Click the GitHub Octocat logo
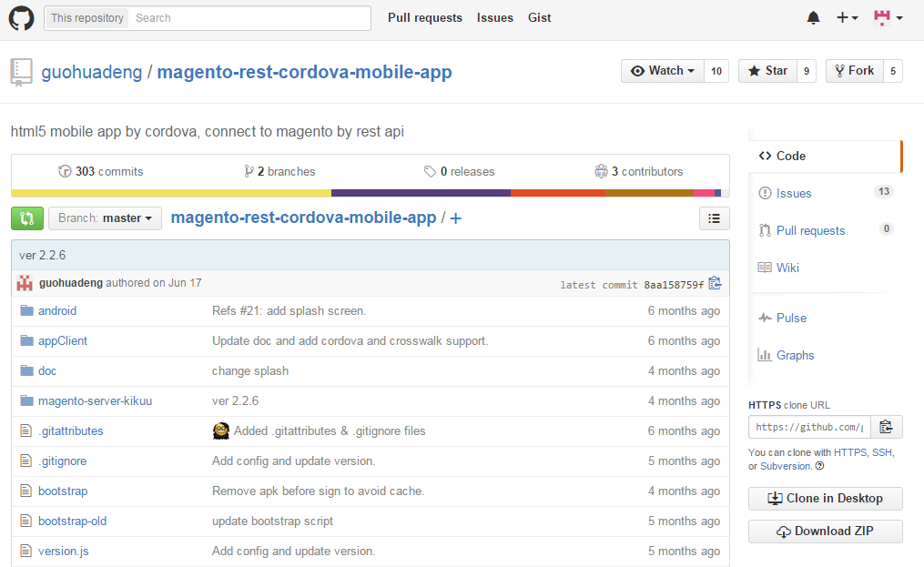This screenshot has height=567, width=924. point(21,18)
